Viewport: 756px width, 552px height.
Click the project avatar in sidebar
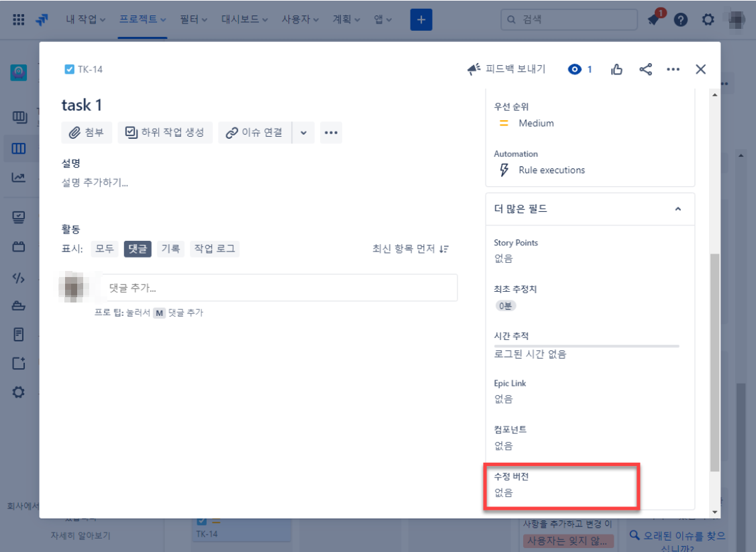coord(18,72)
